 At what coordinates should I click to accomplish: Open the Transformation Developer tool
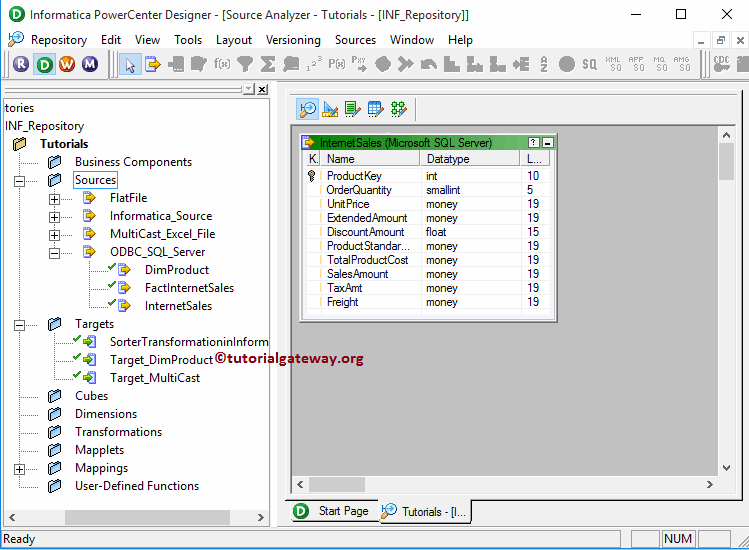(x=352, y=109)
